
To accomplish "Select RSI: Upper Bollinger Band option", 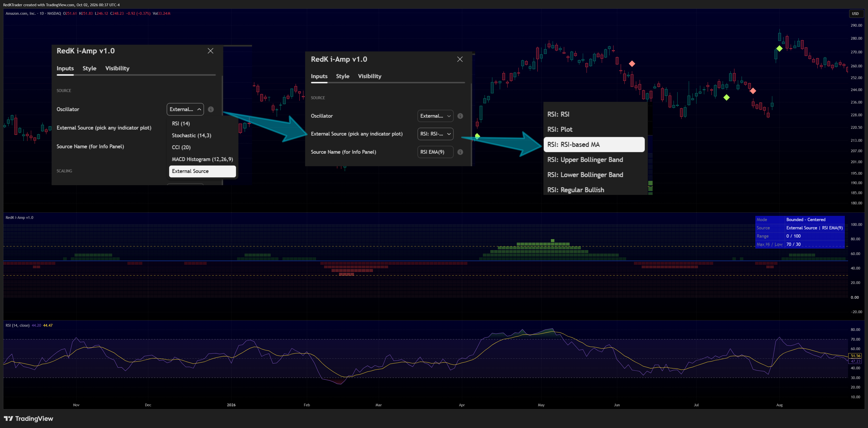I will (594, 160).
